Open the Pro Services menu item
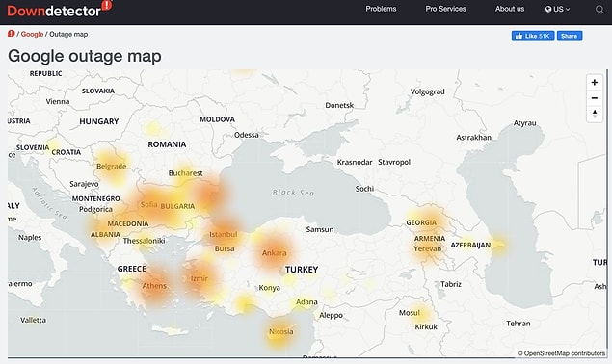 point(445,9)
